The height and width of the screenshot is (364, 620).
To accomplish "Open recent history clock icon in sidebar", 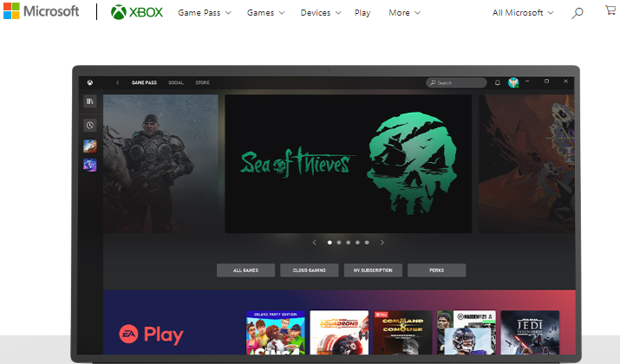I will click(90, 126).
